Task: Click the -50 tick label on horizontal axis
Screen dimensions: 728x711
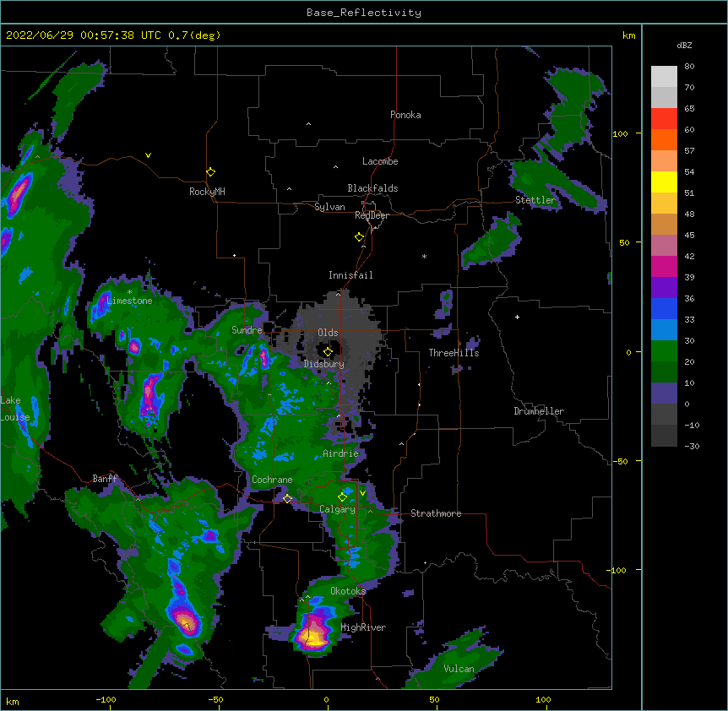Action: [215, 700]
